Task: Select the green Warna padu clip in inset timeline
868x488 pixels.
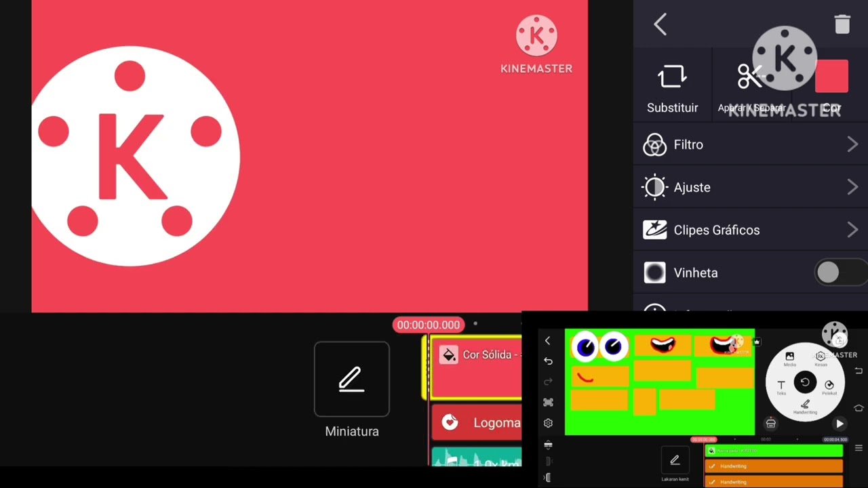Action: point(773,450)
